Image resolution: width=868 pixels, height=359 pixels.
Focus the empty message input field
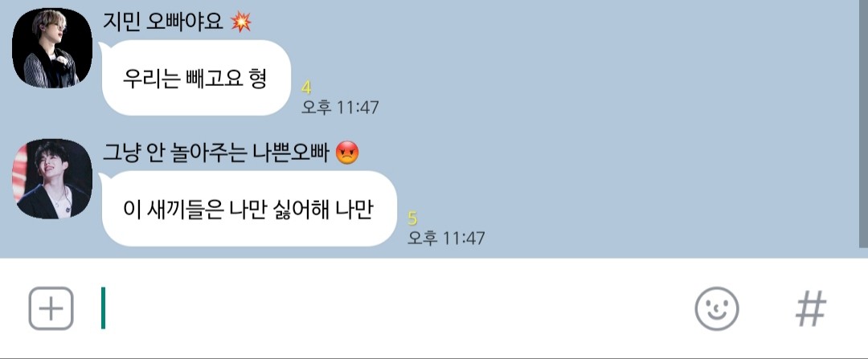(x=387, y=308)
